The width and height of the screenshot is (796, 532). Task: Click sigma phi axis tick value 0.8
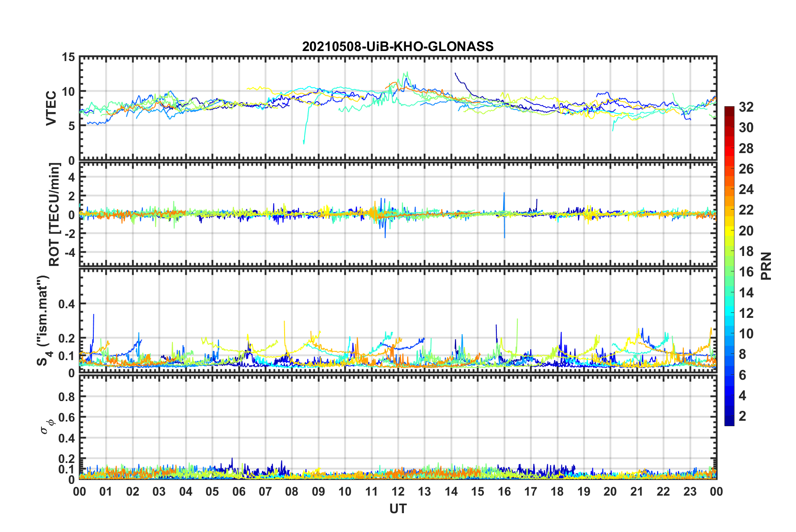coord(67,396)
